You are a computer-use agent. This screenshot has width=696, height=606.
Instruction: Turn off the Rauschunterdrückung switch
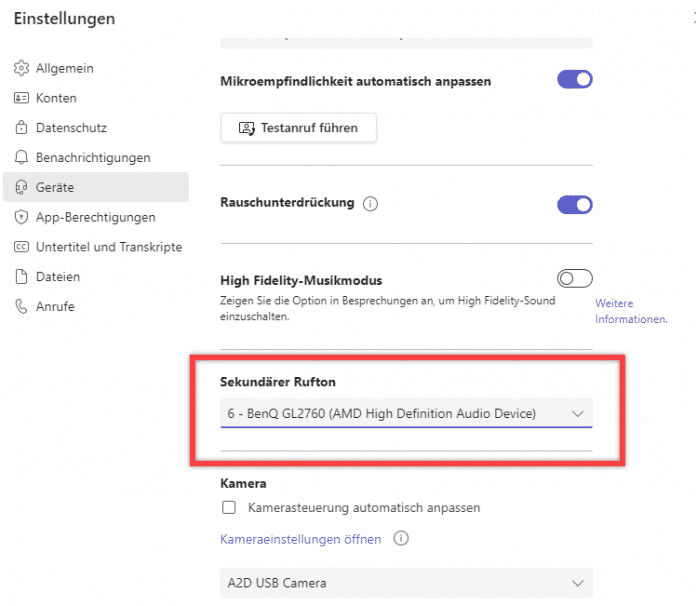(x=574, y=204)
